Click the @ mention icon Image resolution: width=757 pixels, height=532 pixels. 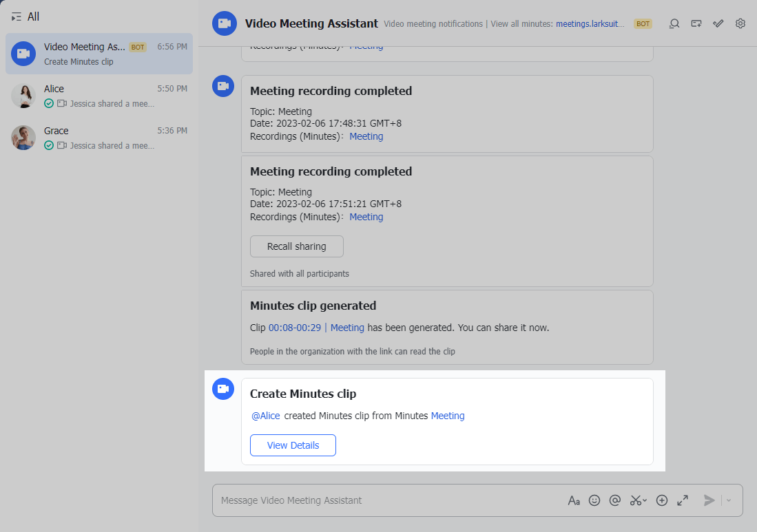615,500
